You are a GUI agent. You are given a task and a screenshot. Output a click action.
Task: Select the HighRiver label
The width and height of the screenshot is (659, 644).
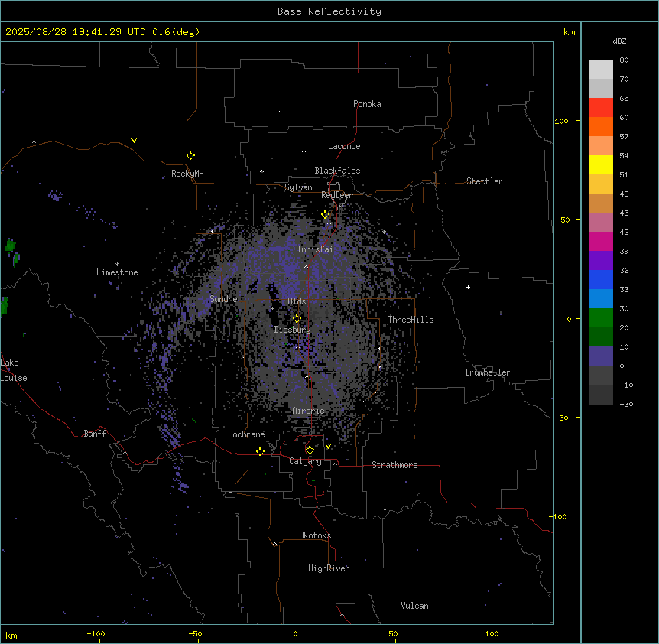tap(329, 568)
